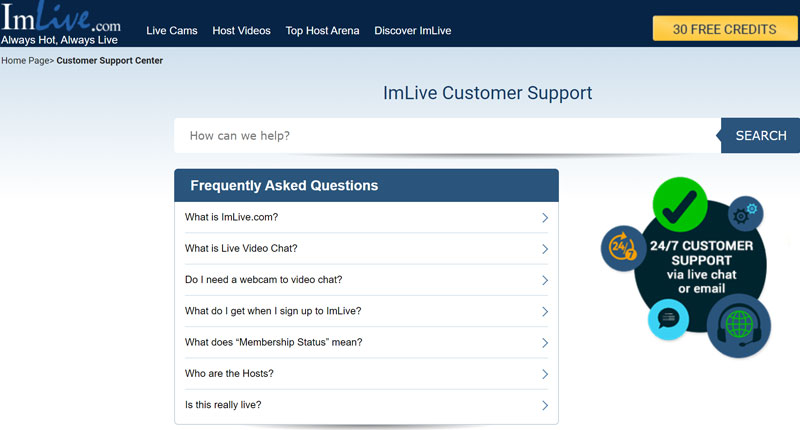This screenshot has width=800, height=430.
Task: Click the light blue chat bubble icon
Action: point(668,319)
